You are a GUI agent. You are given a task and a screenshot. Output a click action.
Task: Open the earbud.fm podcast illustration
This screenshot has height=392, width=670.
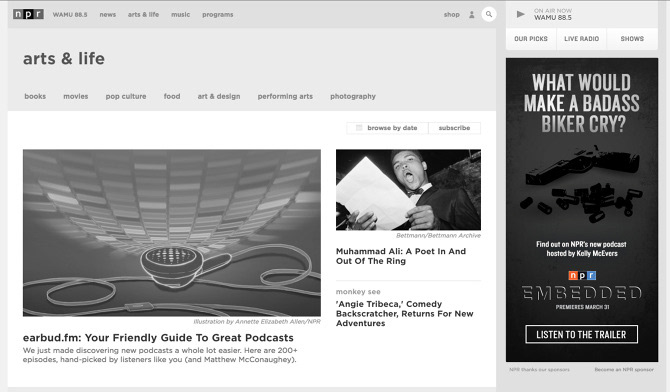pyautogui.click(x=172, y=233)
